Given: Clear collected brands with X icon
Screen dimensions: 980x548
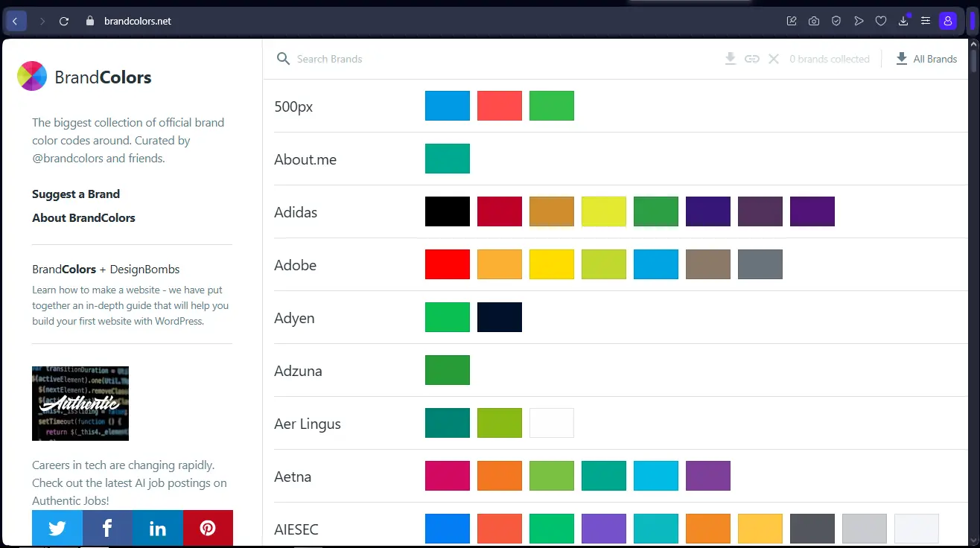Looking at the screenshot, I should pyautogui.click(x=774, y=59).
